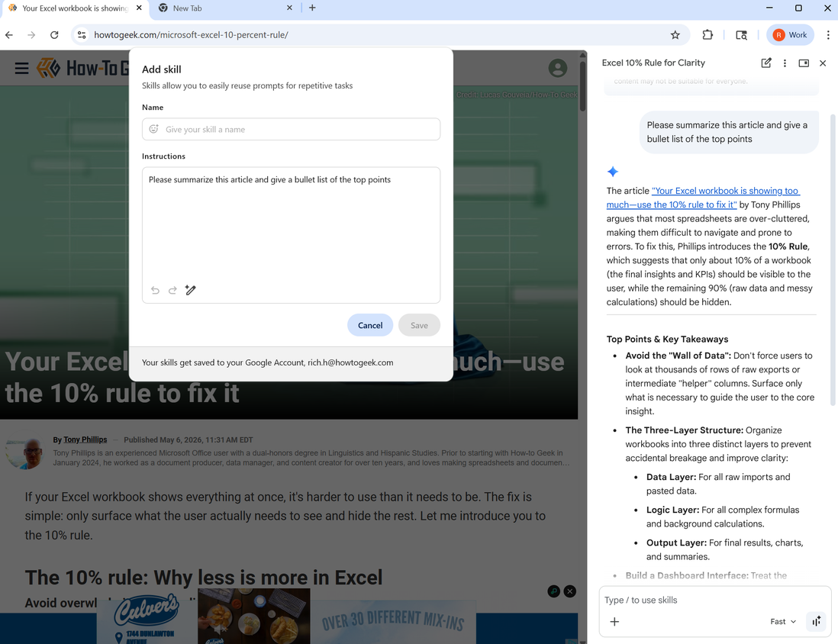Click the side panel pop-out window icon
This screenshot has height=644, width=838.
803,63
